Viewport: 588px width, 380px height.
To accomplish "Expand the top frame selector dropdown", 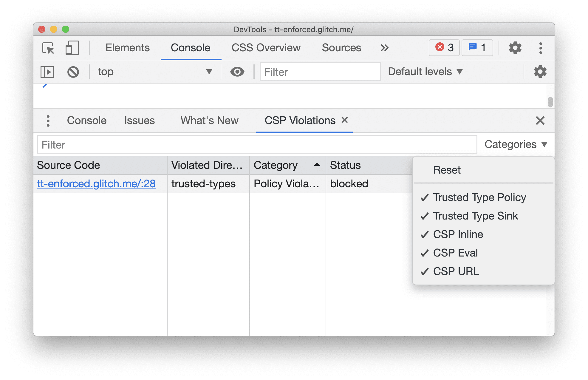I will pos(208,71).
